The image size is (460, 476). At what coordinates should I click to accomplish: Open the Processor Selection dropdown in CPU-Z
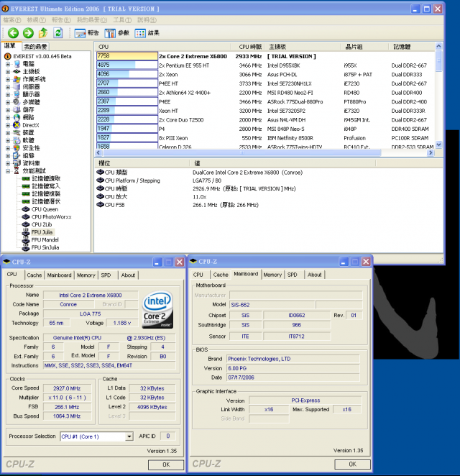129,436
